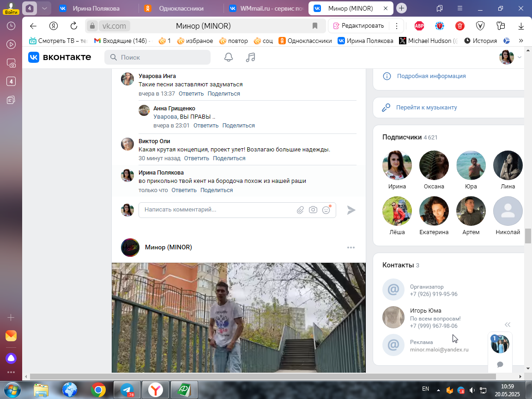
Task: Share Виктор Оли comment via Поделиться
Action: tap(229, 158)
